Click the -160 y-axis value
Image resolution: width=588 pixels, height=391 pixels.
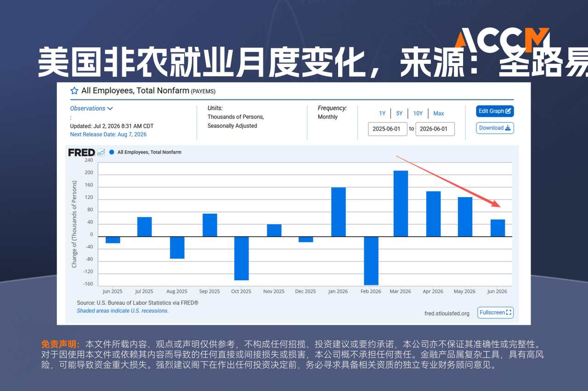tap(88, 284)
